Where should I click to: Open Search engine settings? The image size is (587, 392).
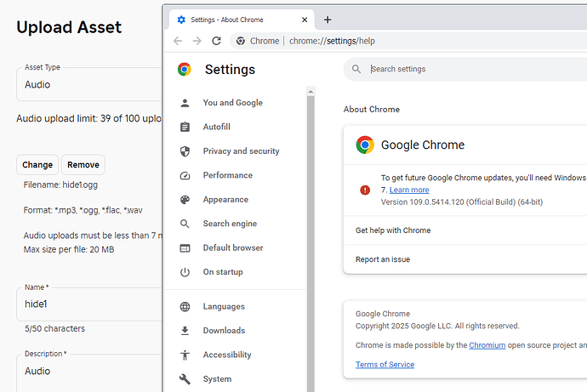point(230,224)
